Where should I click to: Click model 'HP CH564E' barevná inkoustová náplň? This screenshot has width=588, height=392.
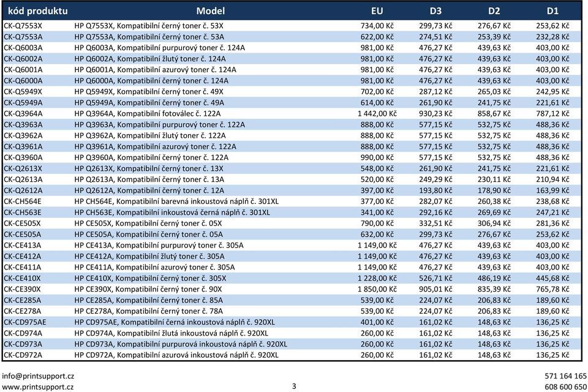coord(176,202)
